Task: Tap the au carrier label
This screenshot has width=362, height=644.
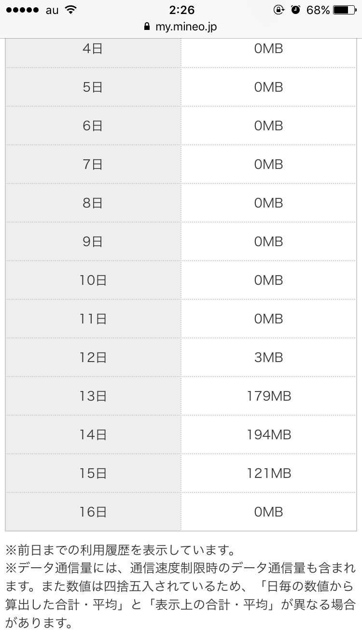Action: pyautogui.click(x=52, y=10)
